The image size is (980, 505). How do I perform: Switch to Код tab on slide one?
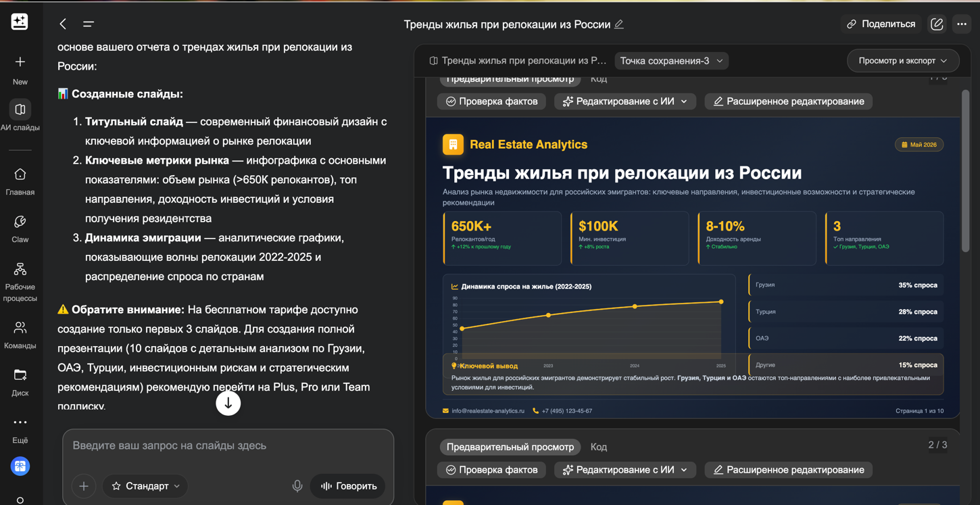[x=599, y=79]
